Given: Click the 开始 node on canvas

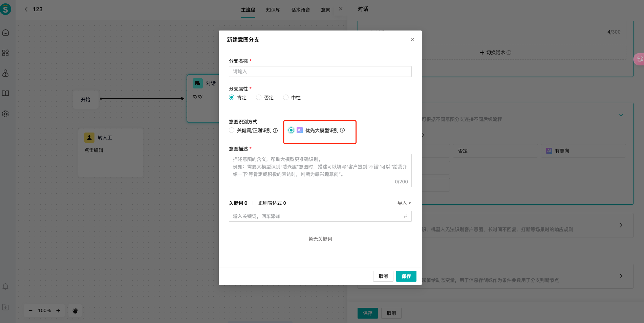Looking at the screenshot, I should point(86,100).
